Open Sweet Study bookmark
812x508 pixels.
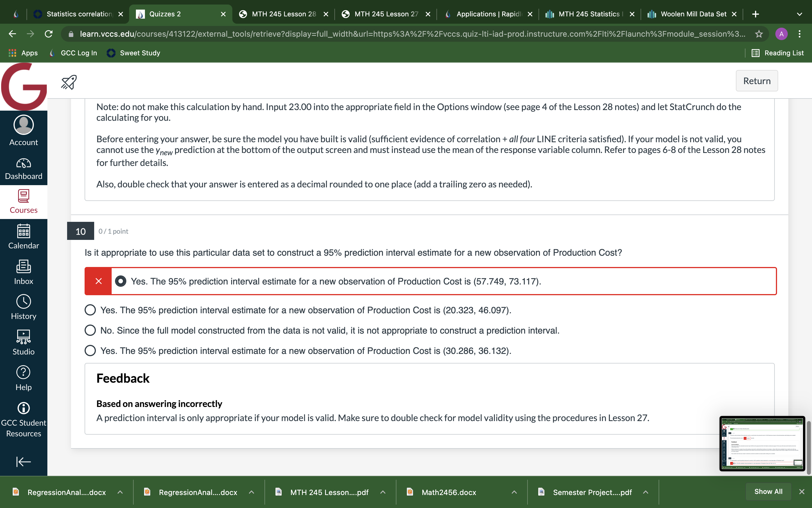point(134,53)
